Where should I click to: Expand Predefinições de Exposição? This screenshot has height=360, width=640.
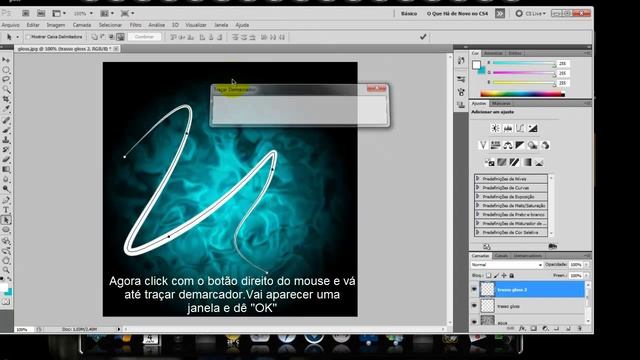(478, 197)
